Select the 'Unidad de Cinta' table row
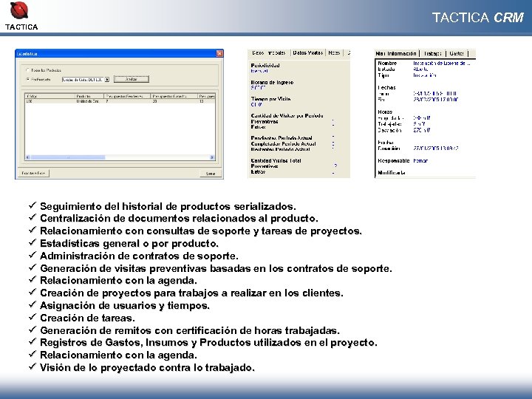 click(120, 101)
